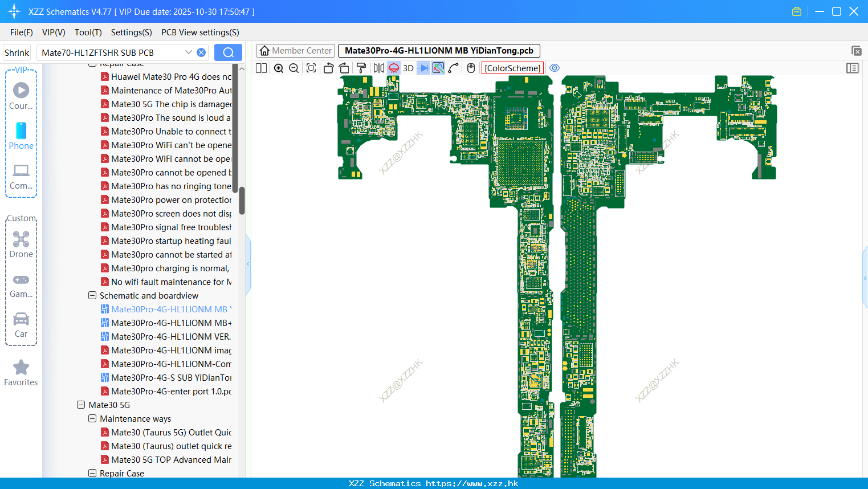Toggle the net trace display icon
Screen dimensions: 868x489
tap(438, 68)
